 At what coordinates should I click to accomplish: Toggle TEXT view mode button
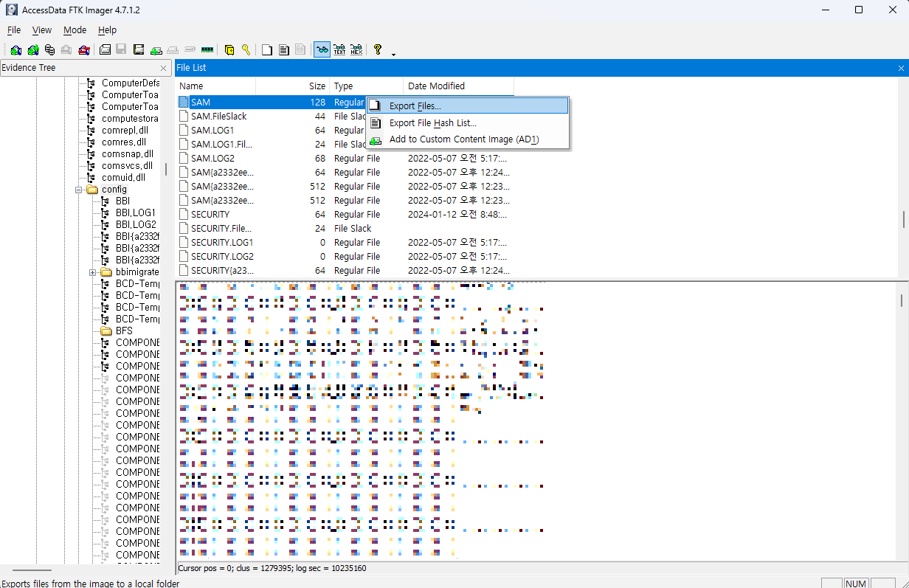339,49
